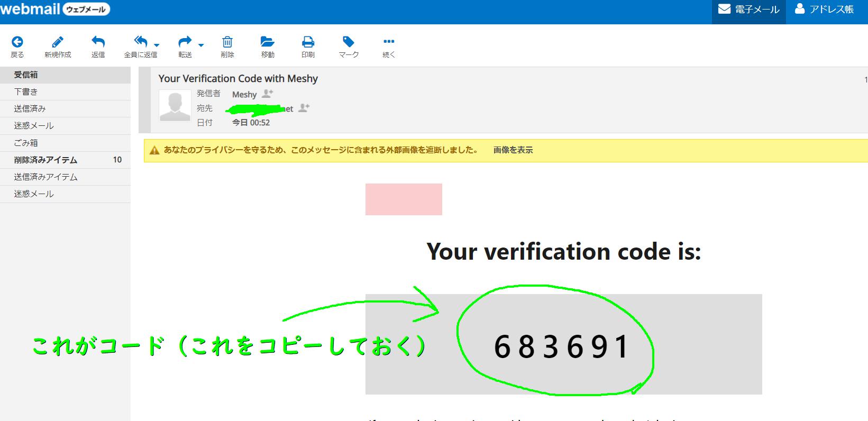Click the webmail logo
This screenshot has height=421, width=868.
coord(55,8)
